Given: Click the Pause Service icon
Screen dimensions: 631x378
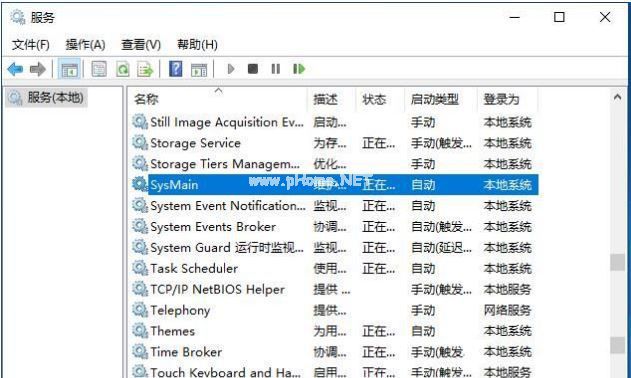Looking at the screenshot, I should [x=276, y=69].
